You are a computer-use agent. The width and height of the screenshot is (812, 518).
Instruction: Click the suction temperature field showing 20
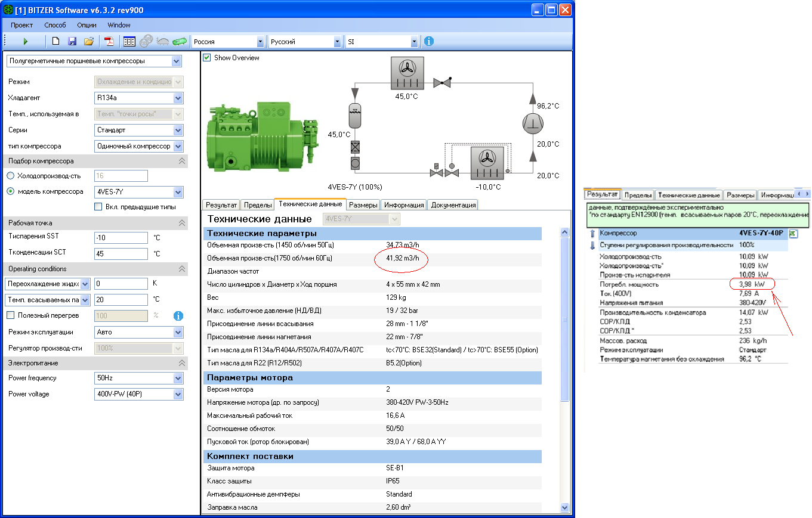click(121, 300)
